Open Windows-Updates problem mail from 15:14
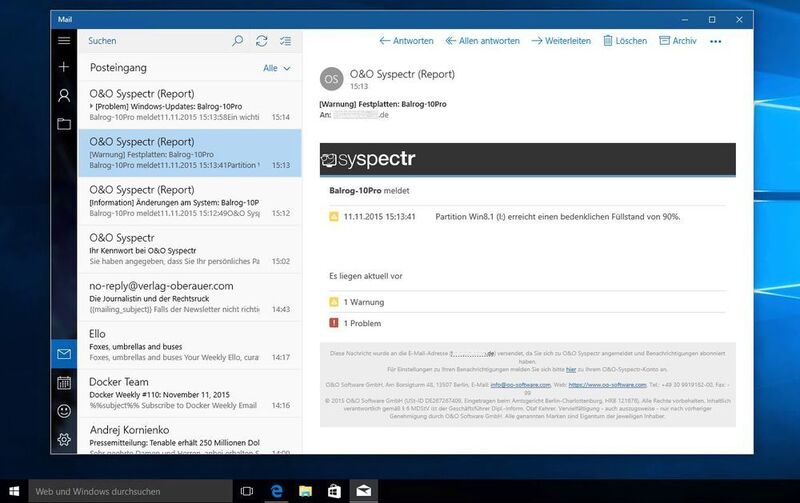Screen dimensions: 800x503 [189, 105]
